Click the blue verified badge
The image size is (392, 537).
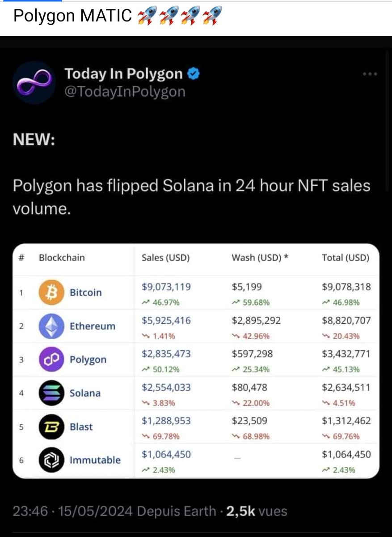[193, 73]
